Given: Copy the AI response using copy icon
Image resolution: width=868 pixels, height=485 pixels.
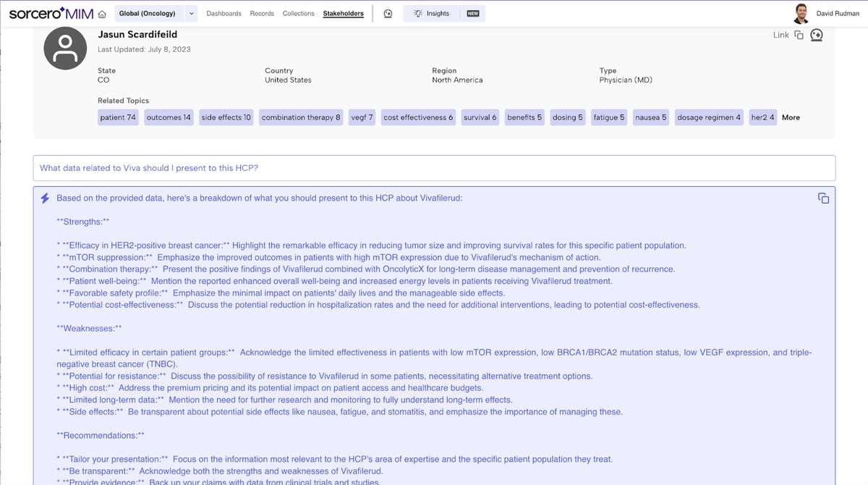Looking at the screenshot, I should pyautogui.click(x=823, y=198).
